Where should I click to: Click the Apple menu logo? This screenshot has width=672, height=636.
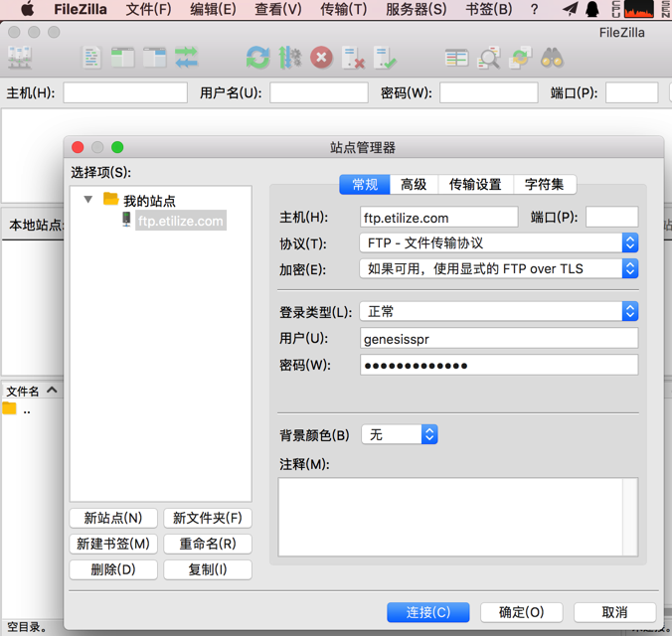pos(28,9)
